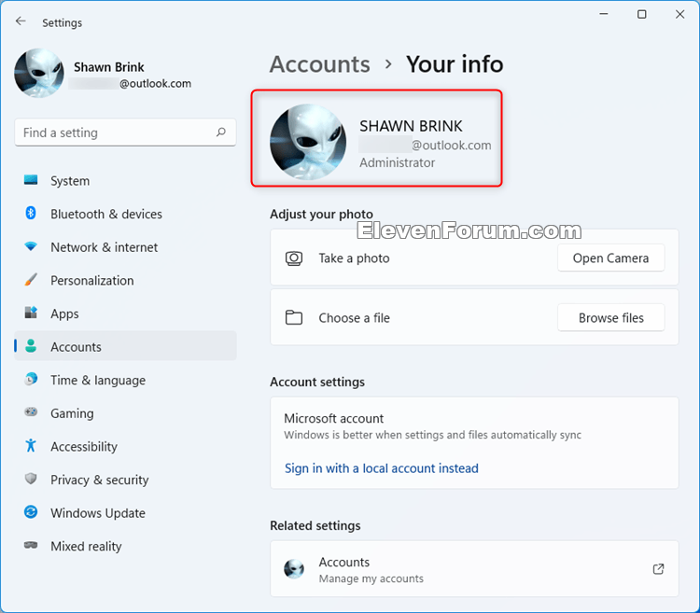Screen dimensions: 700x613
Task: Click the search magnifier icon
Action: pos(221,132)
